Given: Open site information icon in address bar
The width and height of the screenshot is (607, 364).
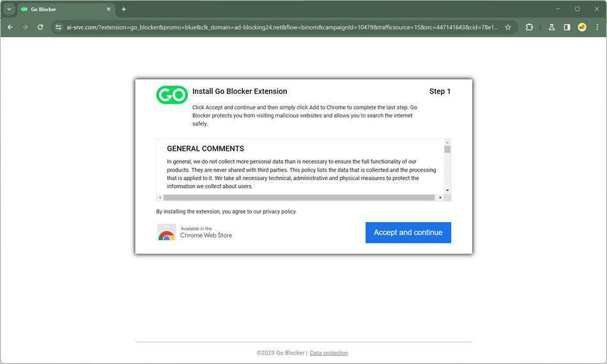Looking at the screenshot, I should click(x=58, y=27).
